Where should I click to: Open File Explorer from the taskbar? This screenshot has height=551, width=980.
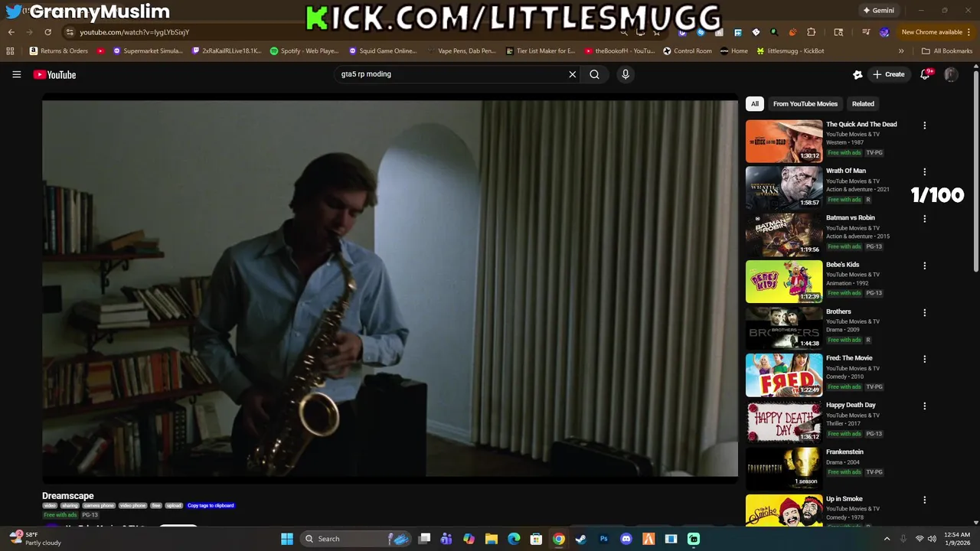(x=492, y=539)
